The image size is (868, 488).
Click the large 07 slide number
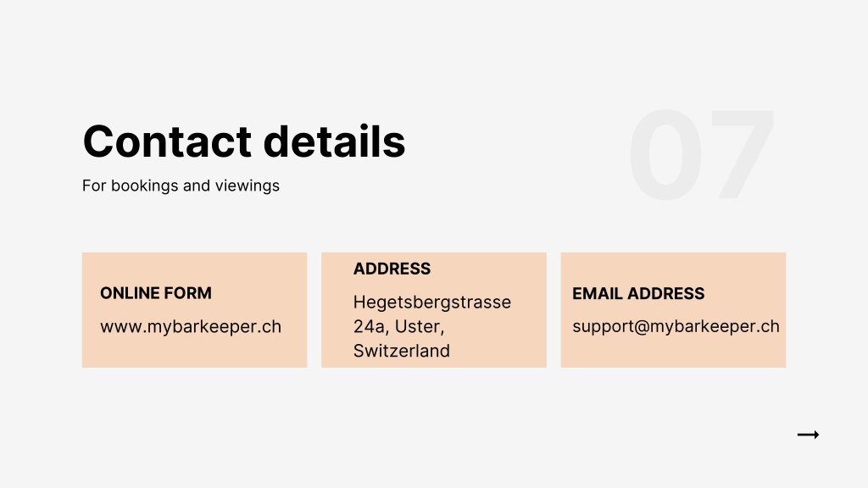coord(702,154)
